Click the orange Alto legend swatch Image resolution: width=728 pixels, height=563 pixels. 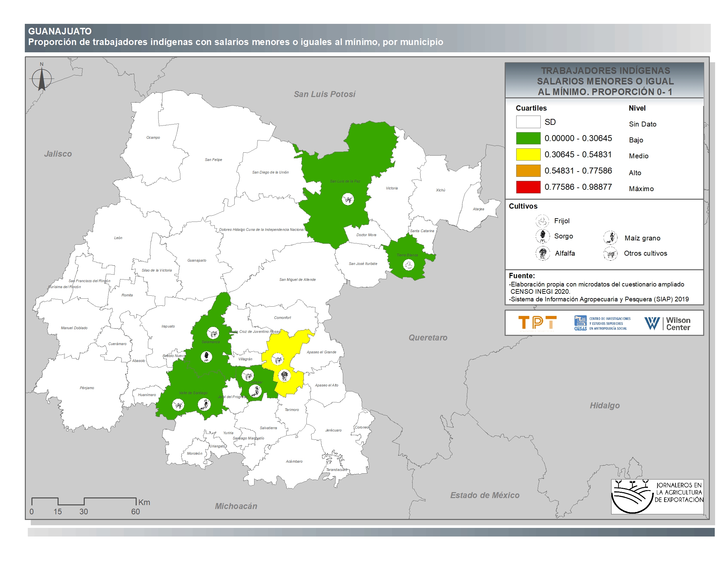(528, 171)
